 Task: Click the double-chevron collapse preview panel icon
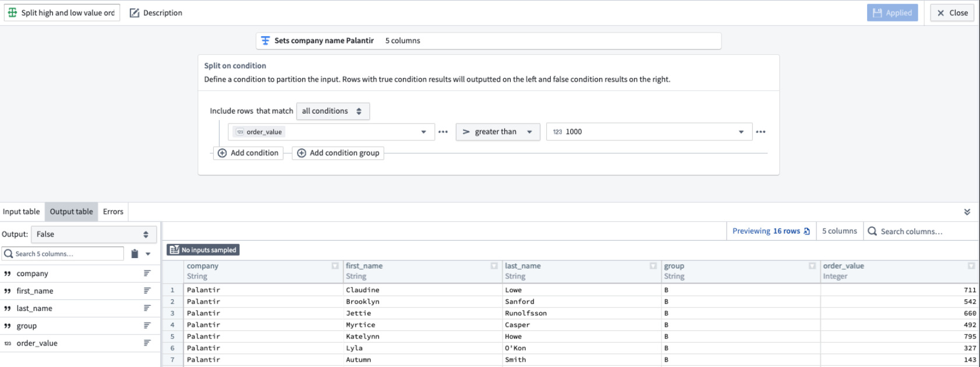coord(967,212)
